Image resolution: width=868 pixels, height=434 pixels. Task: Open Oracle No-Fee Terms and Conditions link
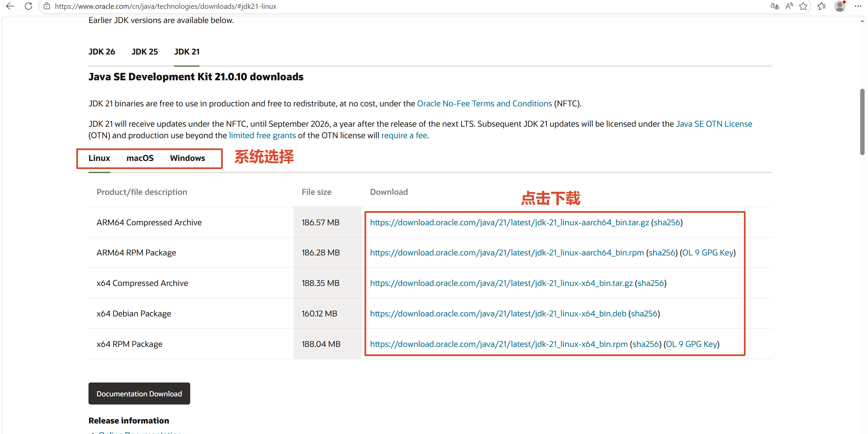click(x=484, y=104)
